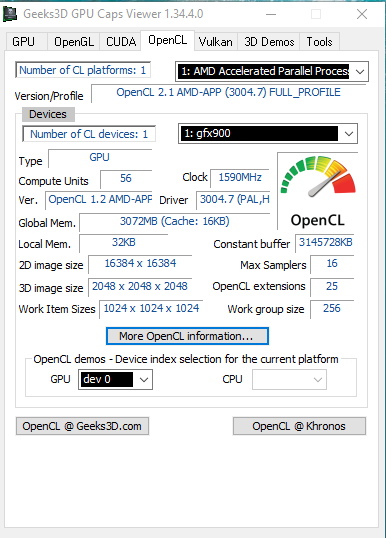Switch to the CUDA tab
This screenshot has height=538, width=386.
tap(121, 42)
